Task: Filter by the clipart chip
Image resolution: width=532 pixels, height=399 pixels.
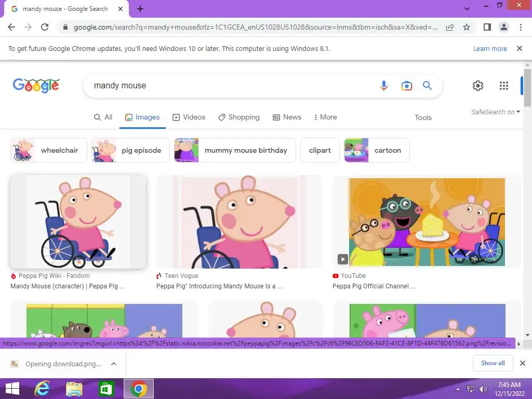Action: coord(320,150)
